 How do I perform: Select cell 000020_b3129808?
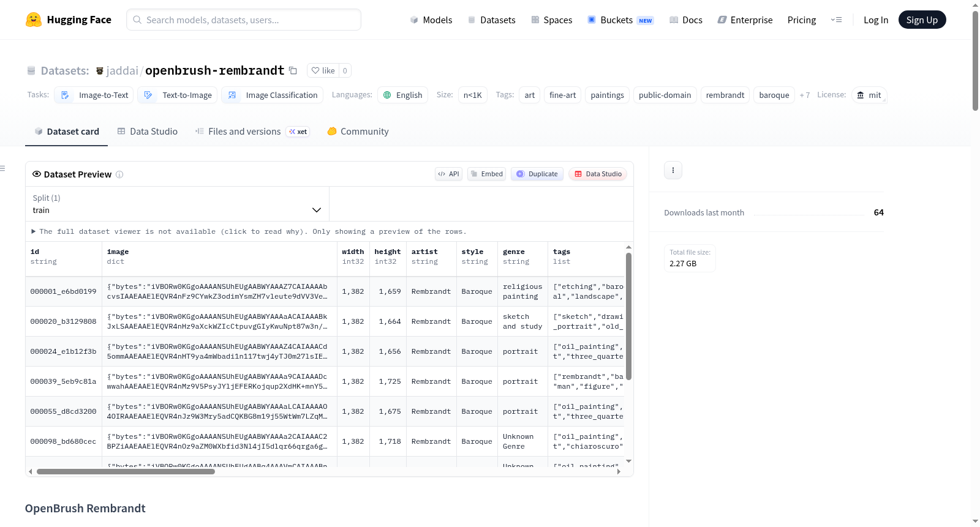[63, 321]
